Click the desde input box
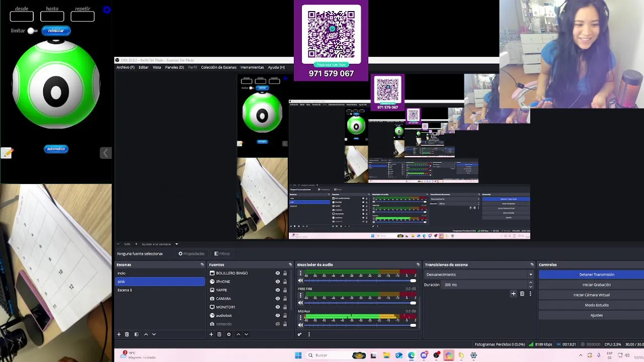 [x=22, y=17]
